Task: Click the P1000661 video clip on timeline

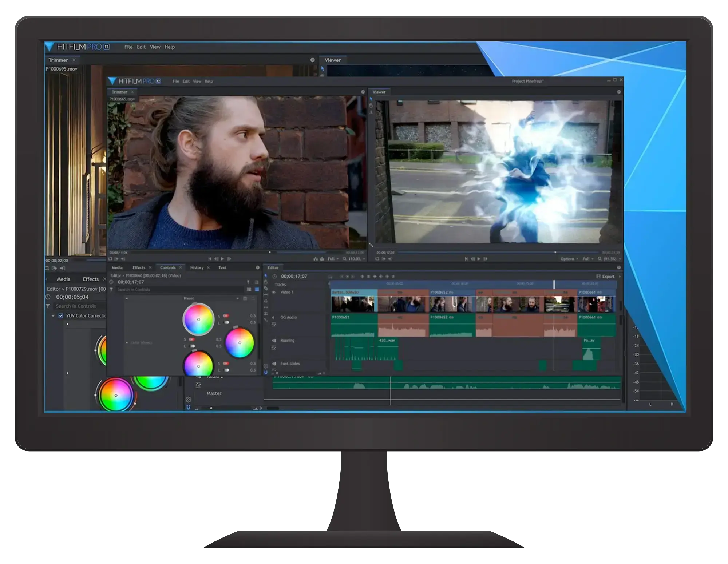Action: (596, 301)
